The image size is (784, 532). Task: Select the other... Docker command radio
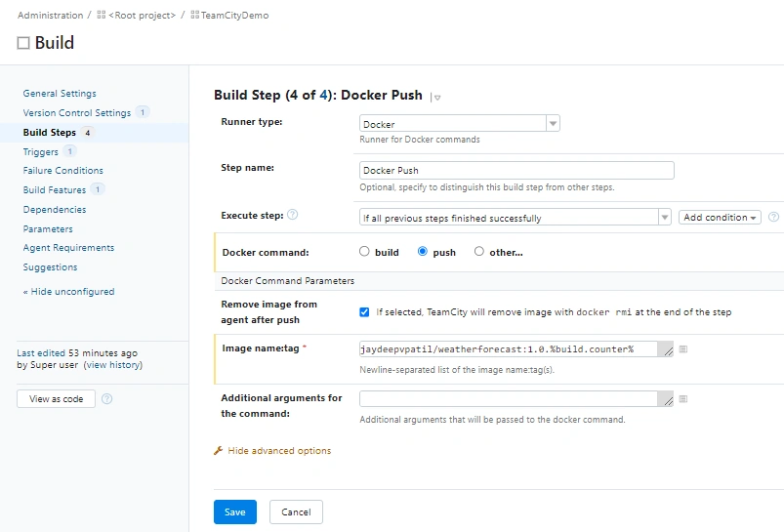[x=479, y=251]
